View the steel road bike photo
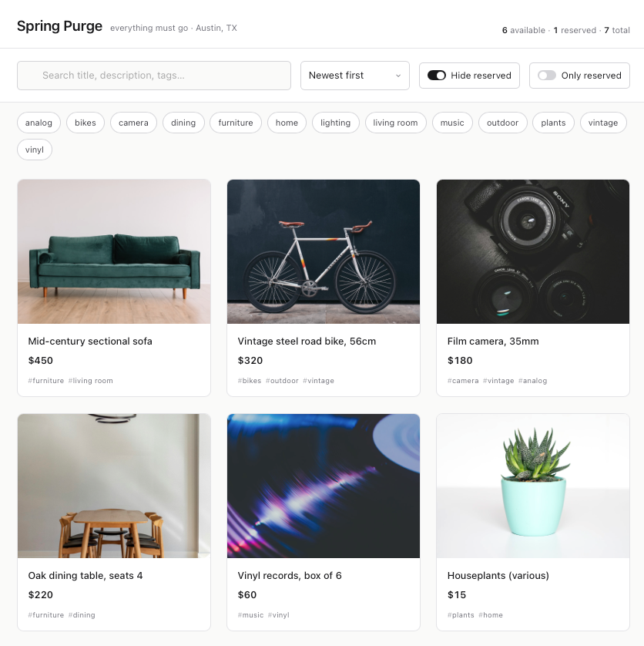The width and height of the screenshot is (644, 646). [324, 251]
